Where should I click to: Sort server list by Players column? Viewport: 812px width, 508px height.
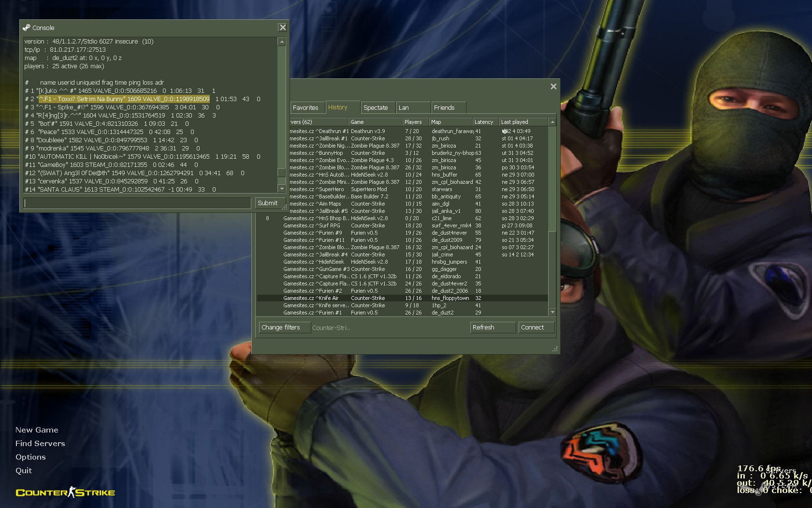pyautogui.click(x=413, y=122)
